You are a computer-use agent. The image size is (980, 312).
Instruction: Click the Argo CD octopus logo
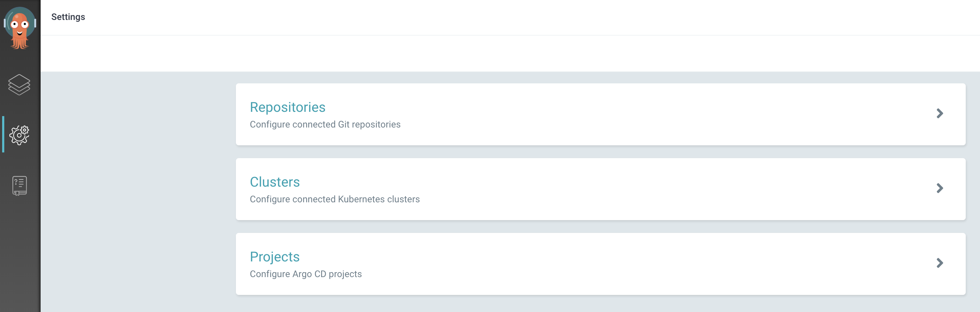(20, 28)
